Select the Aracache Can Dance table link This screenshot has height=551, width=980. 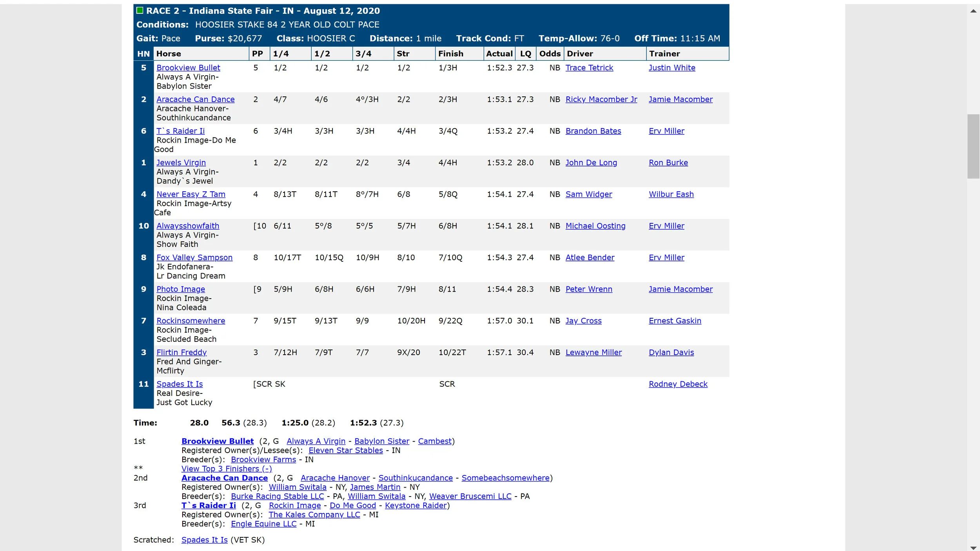[195, 100]
